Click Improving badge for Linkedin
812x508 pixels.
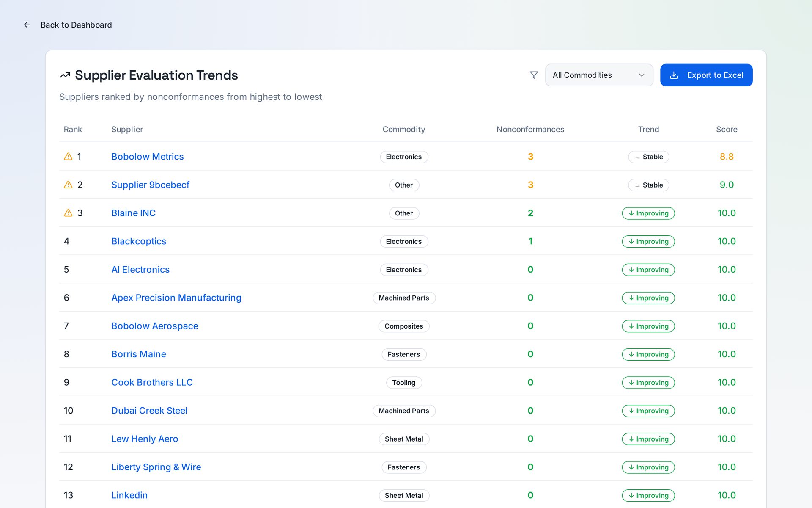click(x=648, y=495)
